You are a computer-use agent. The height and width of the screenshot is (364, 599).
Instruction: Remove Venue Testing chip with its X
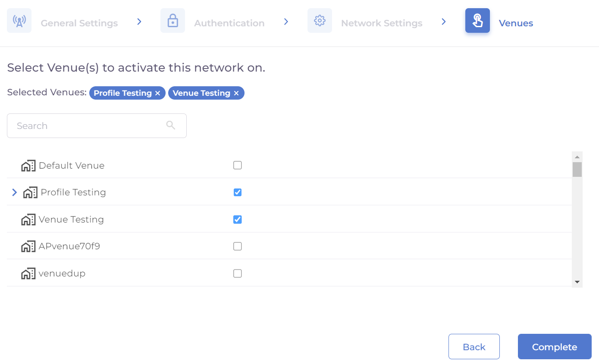pyautogui.click(x=236, y=93)
